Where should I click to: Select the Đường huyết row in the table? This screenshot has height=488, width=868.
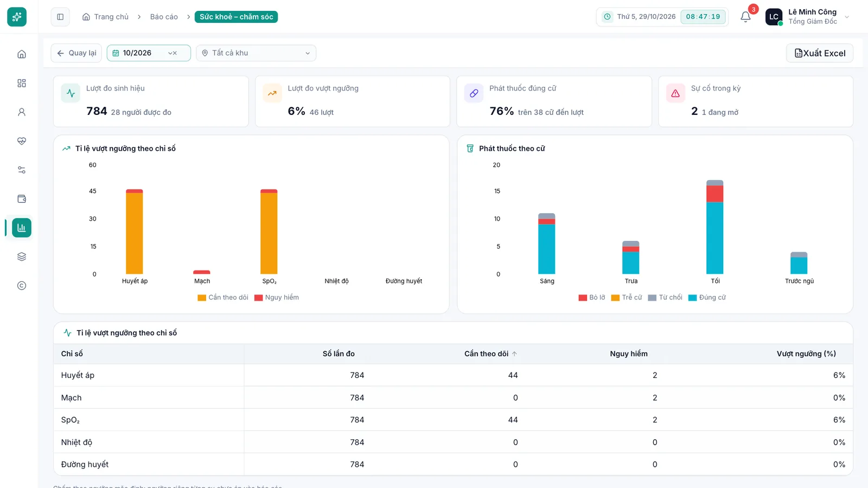[x=453, y=465]
